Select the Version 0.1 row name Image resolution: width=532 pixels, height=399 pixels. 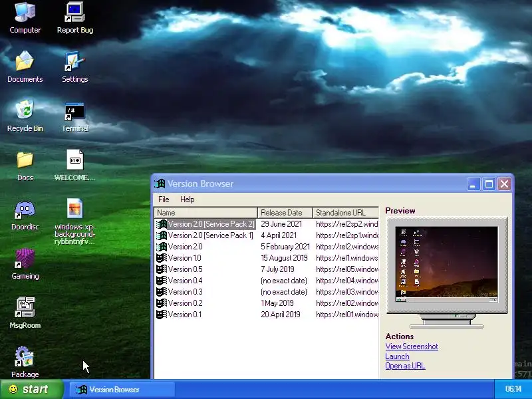point(185,315)
